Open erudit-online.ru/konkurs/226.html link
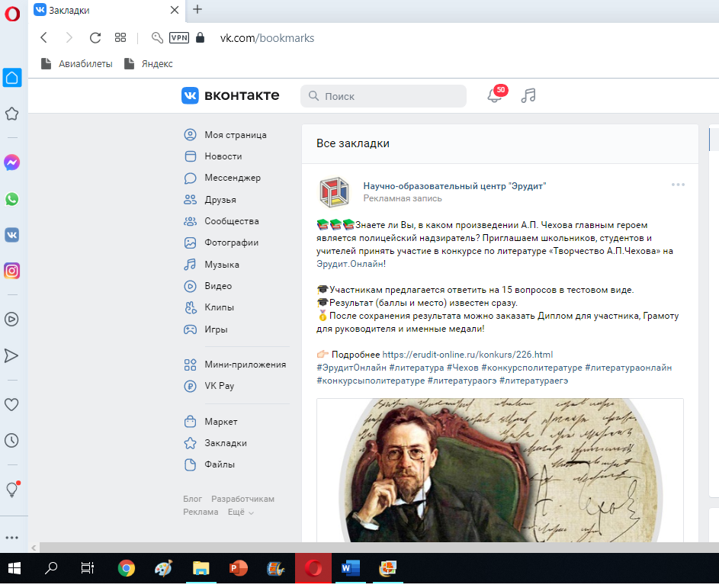The image size is (719, 588). click(x=467, y=355)
